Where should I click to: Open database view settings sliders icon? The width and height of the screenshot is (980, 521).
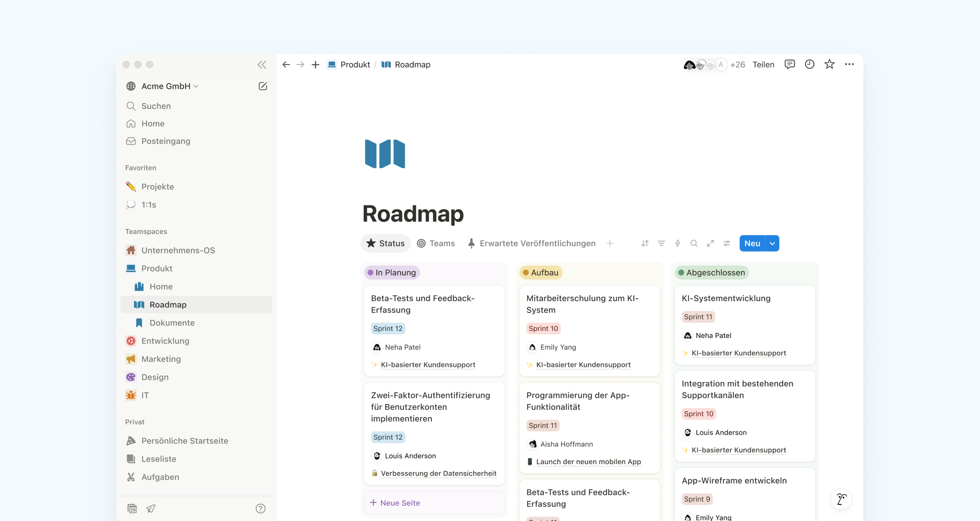(x=727, y=243)
